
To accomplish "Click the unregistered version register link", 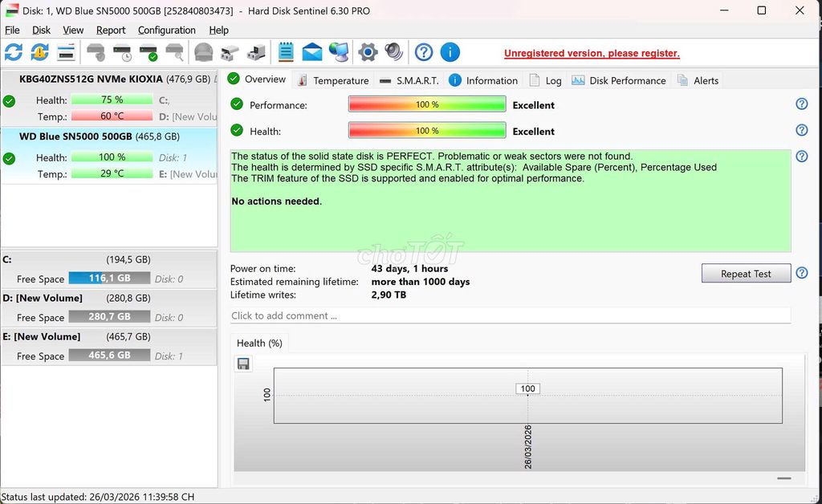I will point(592,54).
